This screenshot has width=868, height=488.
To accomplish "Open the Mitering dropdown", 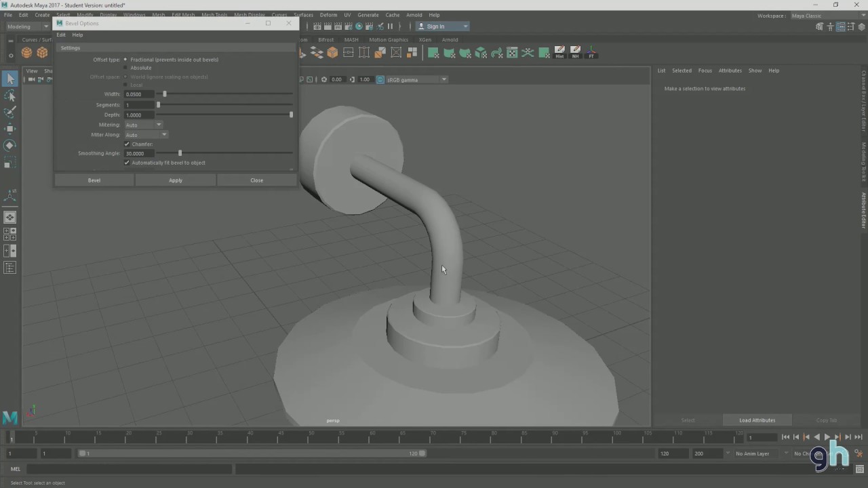I will tap(143, 125).
